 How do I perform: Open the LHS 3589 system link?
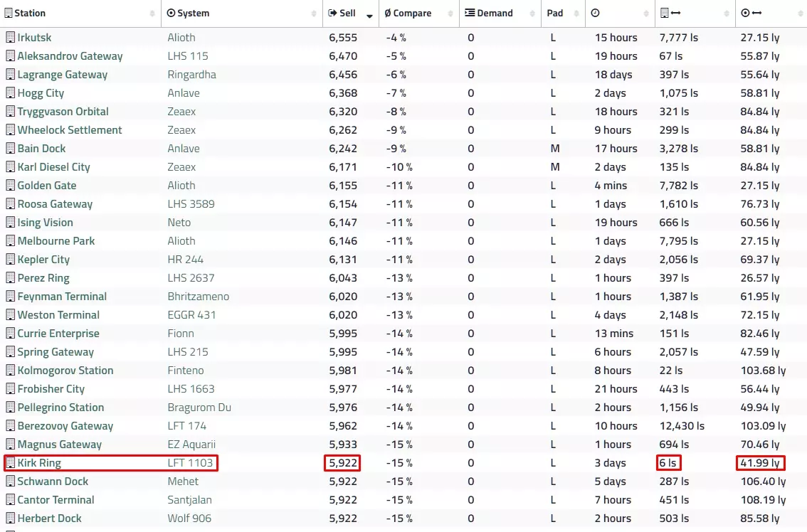(x=191, y=204)
